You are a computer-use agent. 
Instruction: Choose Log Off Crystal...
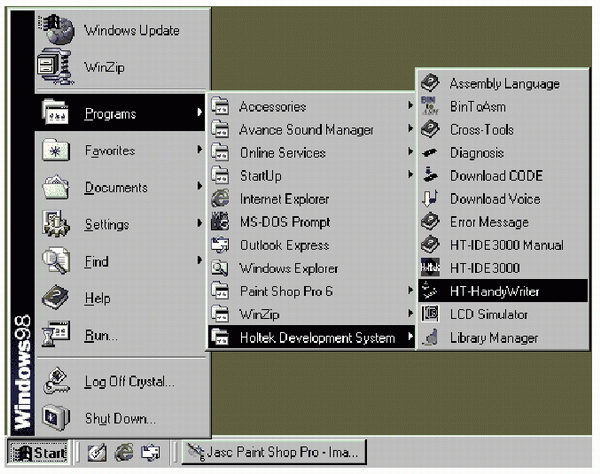(x=120, y=381)
